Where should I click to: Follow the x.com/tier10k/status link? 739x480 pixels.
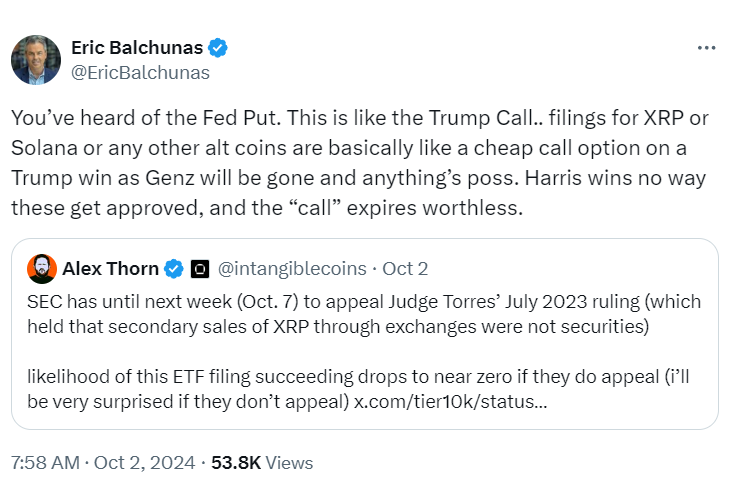pyautogui.click(x=447, y=402)
